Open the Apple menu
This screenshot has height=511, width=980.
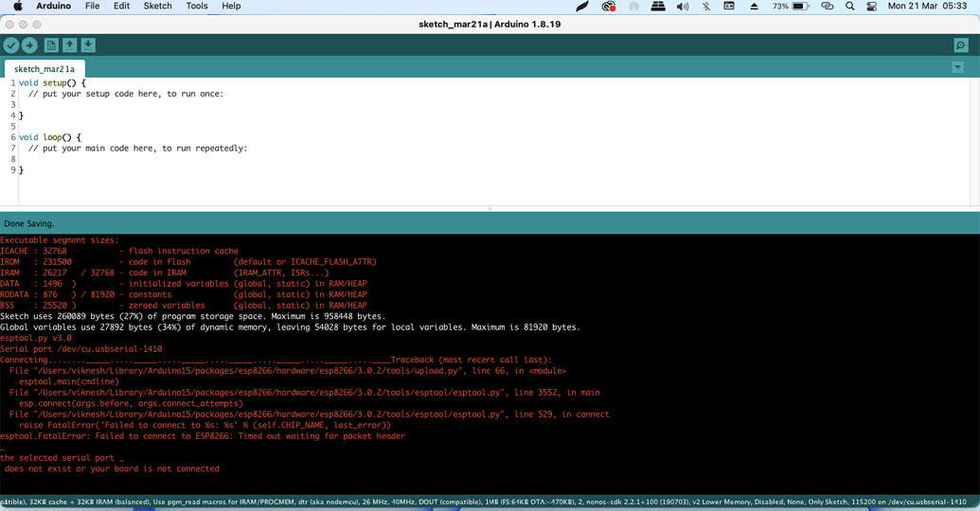pyautogui.click(x=17, y=6)
